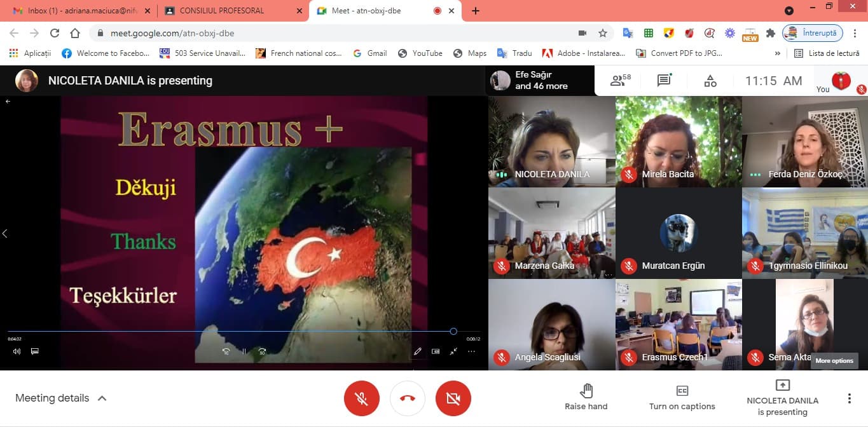
Task: Open the French national cos... bookmark
Action: pos(299,53)
